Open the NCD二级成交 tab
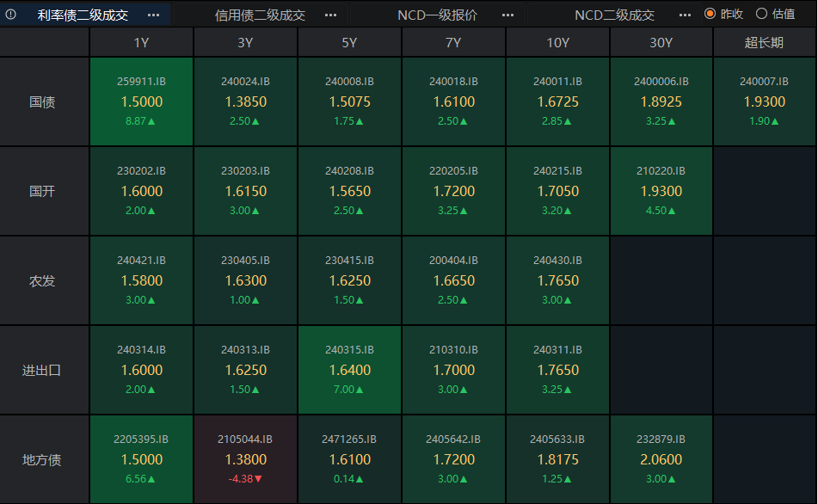This screenshot has height=504, width=818. pyautogui.click(x=614, y=15)
